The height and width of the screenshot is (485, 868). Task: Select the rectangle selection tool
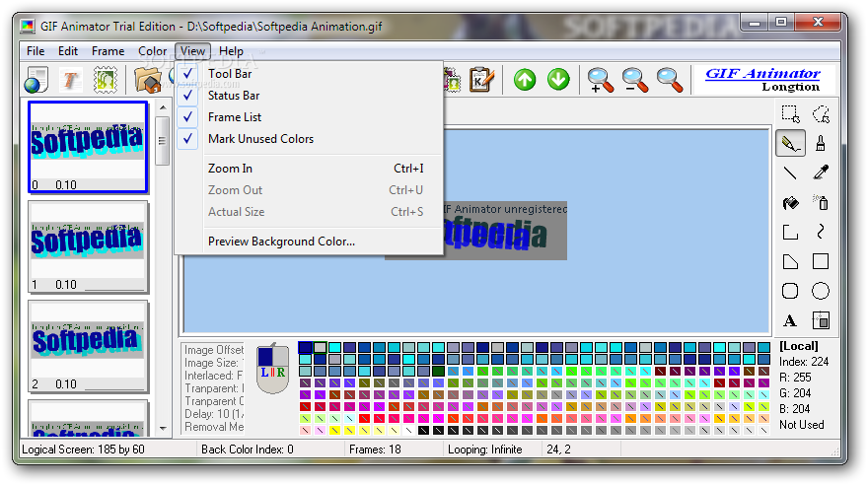click(x=790, y=114)
